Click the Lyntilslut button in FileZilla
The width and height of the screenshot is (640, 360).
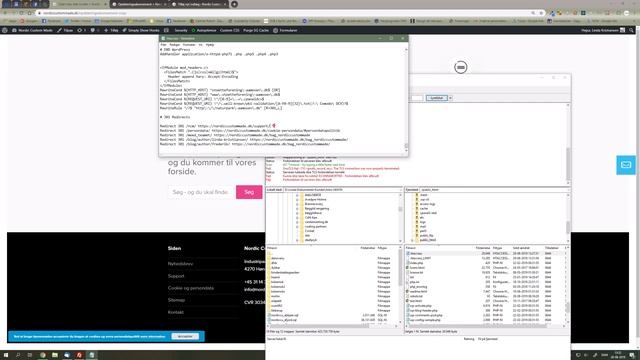(436, 98)
